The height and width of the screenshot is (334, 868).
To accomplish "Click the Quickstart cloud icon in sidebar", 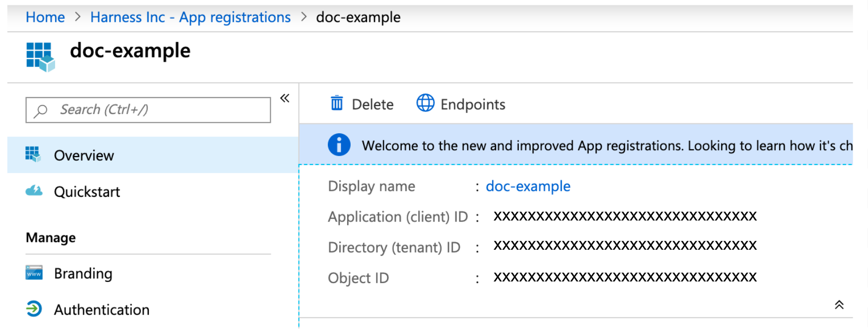I will 34,191.
